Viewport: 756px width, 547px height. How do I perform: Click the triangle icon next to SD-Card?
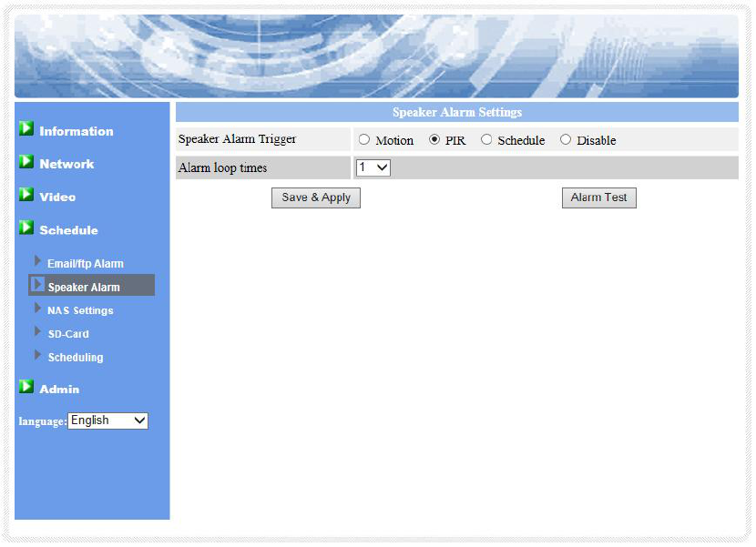point(37,331)
